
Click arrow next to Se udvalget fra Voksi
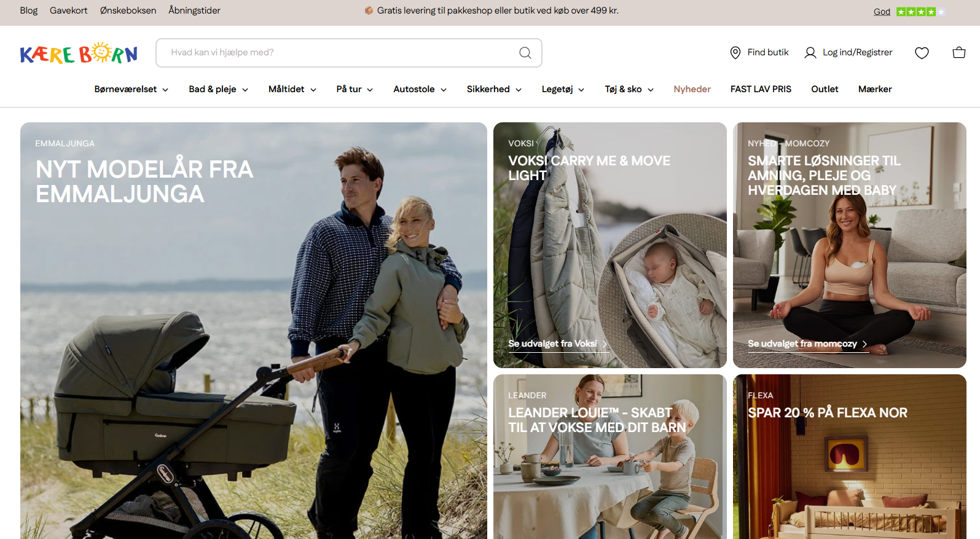click(x=605, y=344)
